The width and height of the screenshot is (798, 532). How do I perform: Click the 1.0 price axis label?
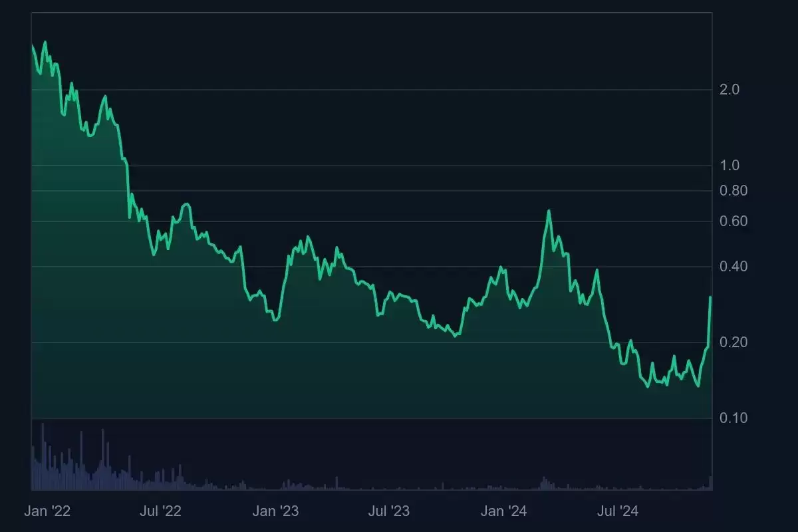(x=730, y=166)
